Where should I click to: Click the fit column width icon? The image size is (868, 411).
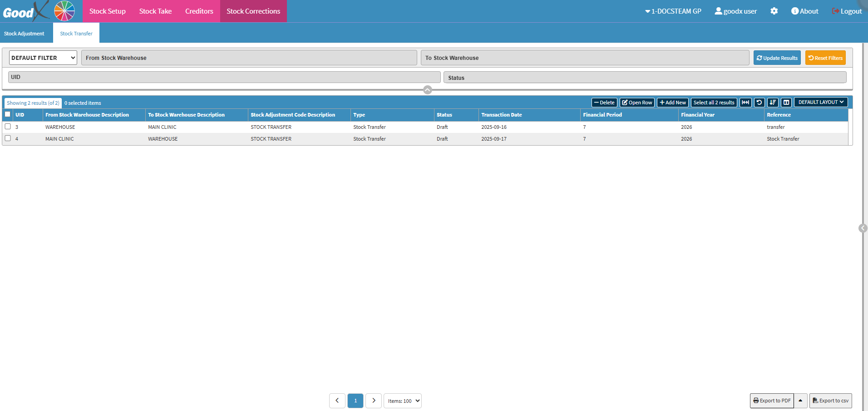pyautogui.click(x=745, y=103)
